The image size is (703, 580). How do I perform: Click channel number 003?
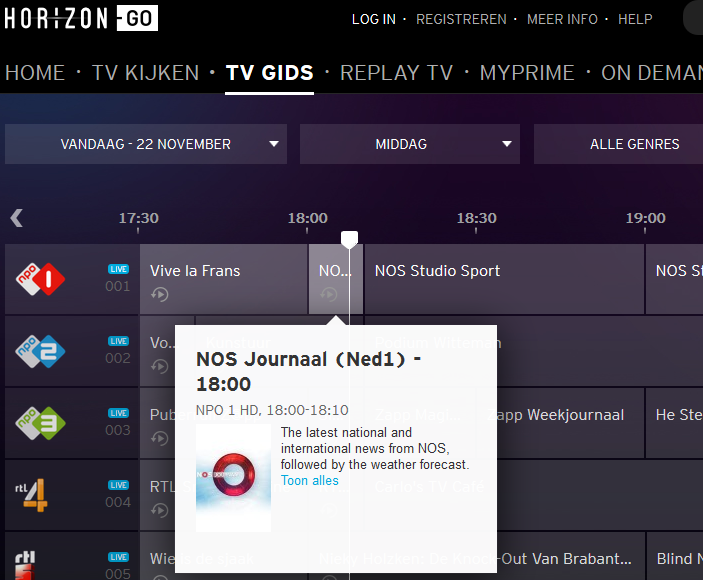pyautogui.click(x=117, y=430)
